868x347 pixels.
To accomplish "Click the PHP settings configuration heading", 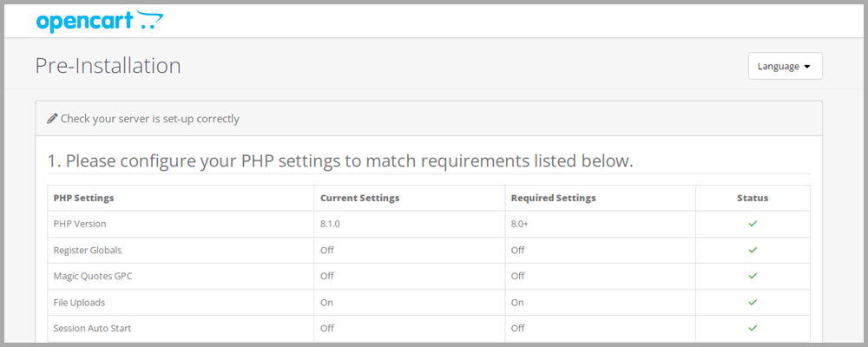I will point(340,161).
